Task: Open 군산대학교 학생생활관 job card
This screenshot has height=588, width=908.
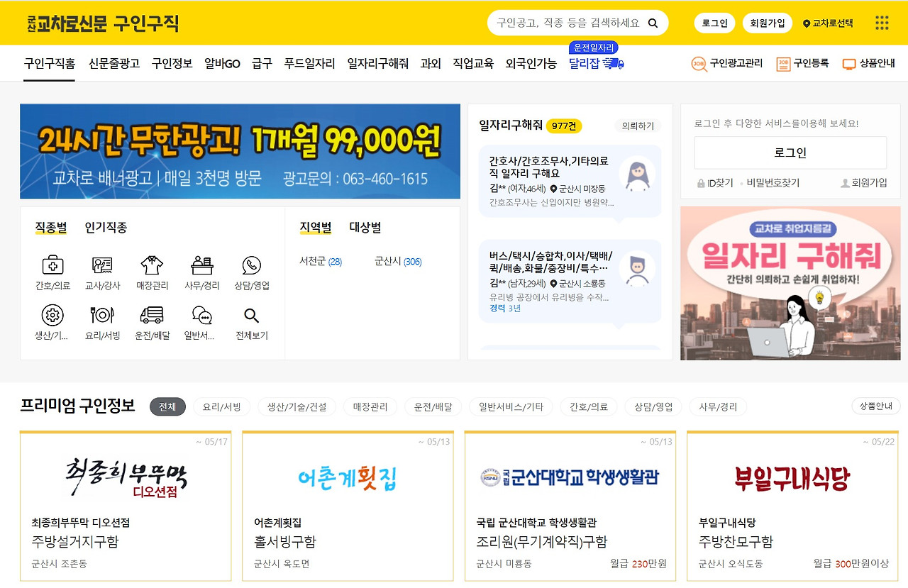Action: (570, 506)
